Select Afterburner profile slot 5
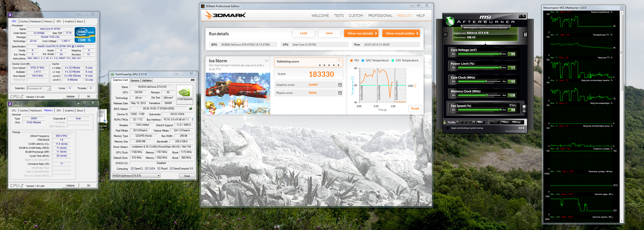Viewport: 644px width, 230px height. (474, 123)
